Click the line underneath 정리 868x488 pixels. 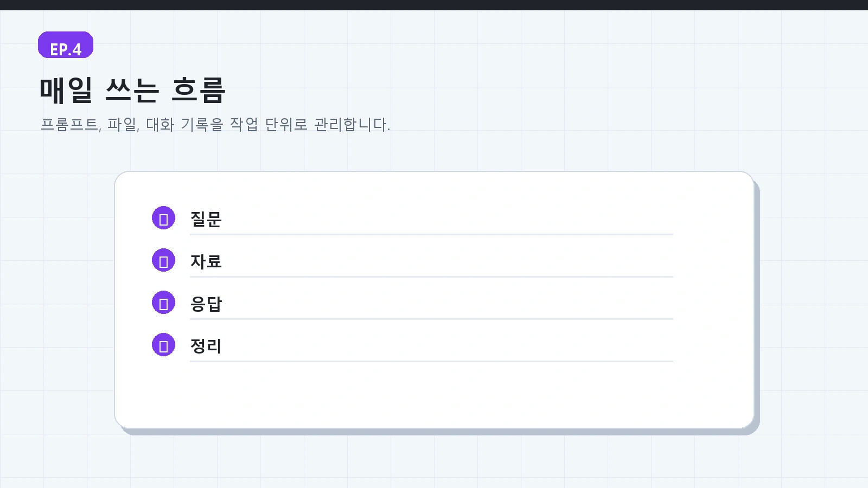coord(431,361)
